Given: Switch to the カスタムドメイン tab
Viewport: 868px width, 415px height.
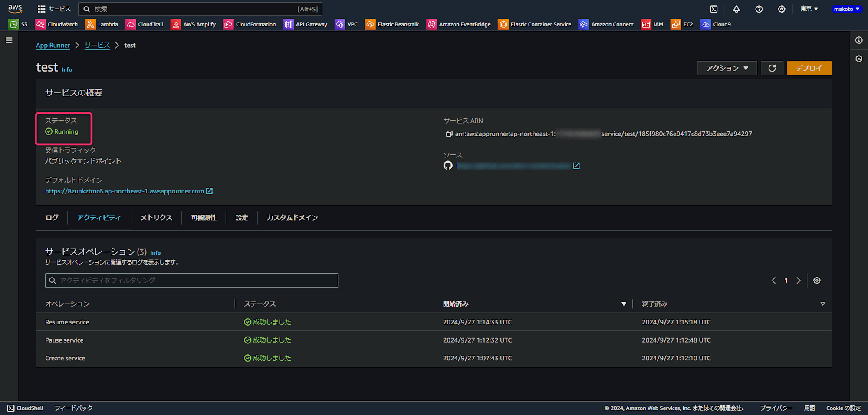Looking at the screenshot, I should click(x=292, y=218).
